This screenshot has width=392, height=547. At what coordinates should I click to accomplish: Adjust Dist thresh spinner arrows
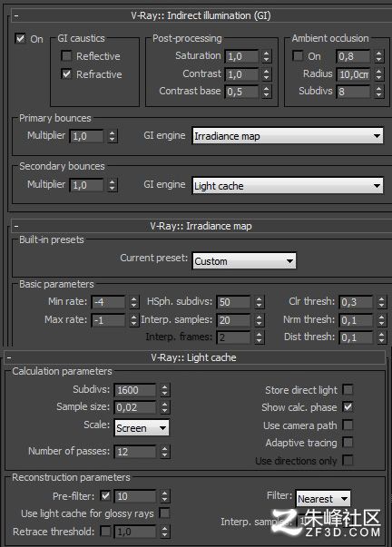381,337
